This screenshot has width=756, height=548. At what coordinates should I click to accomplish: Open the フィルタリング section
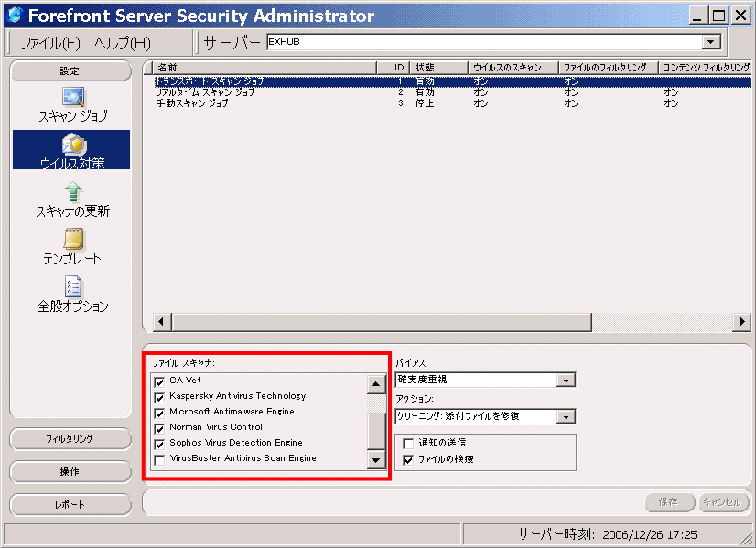(x=70, y=438)
